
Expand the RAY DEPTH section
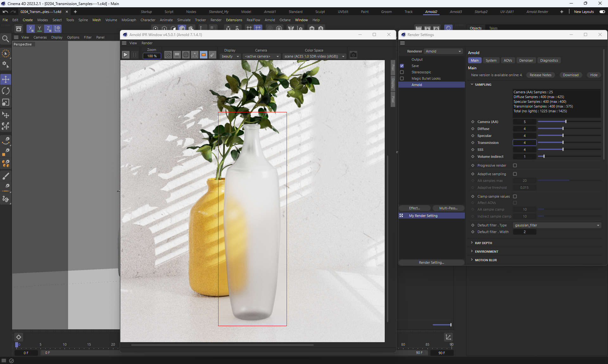(x=483, y=243)
